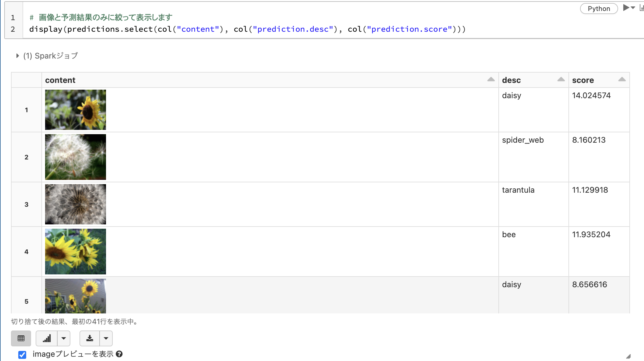The width and height of the screenshot is (644, 361).
Task: Download the displayed results
Action: pos(90,338)
